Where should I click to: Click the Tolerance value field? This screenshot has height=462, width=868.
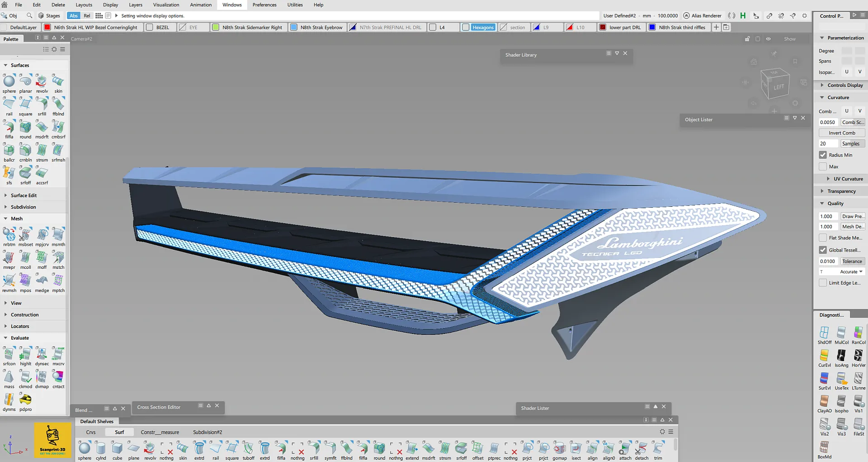click(828, 261)
